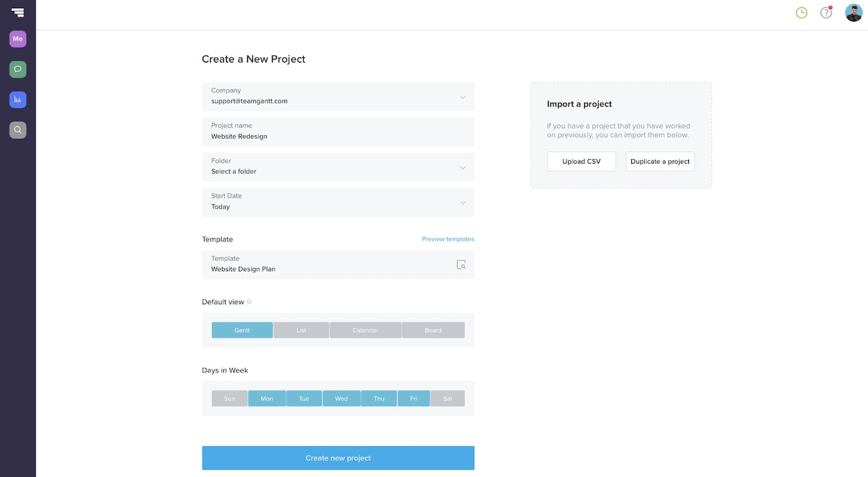Viewport: 868px width, 477px height.
Task: Open the template preview magnifier icon
Action: 461,265
